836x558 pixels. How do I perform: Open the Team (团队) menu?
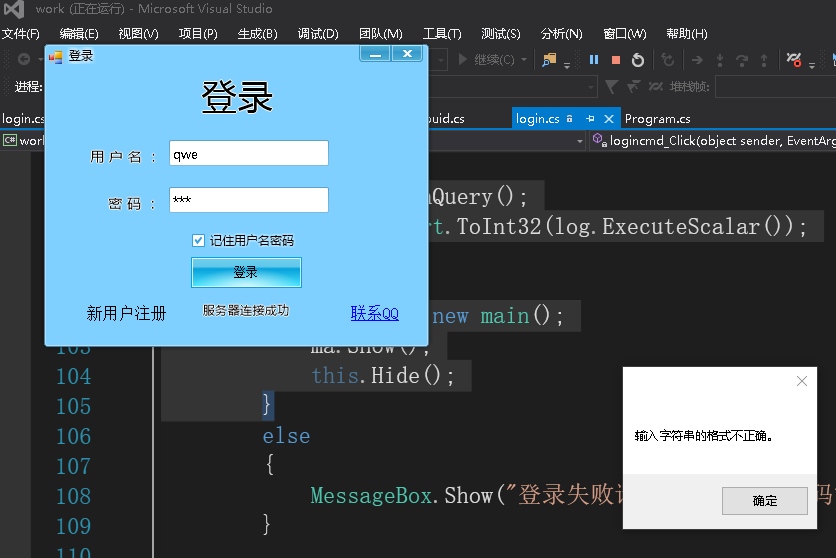(x=381, y=34)
